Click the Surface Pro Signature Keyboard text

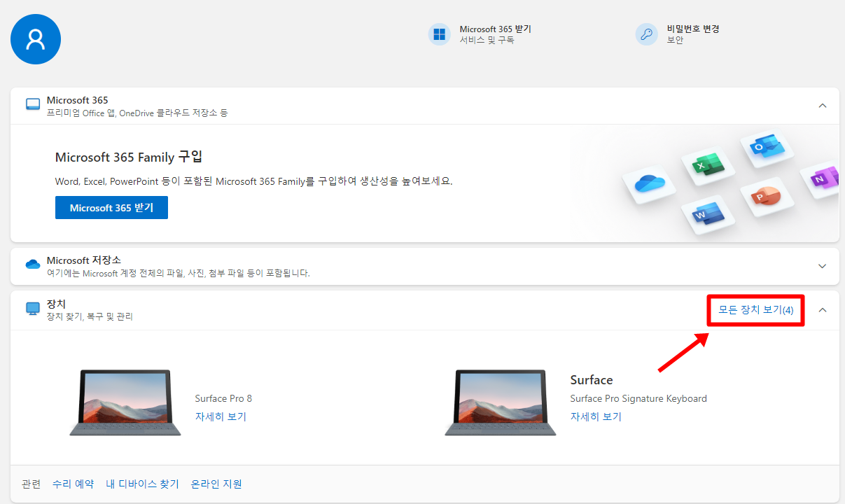[x=638, y=398]
